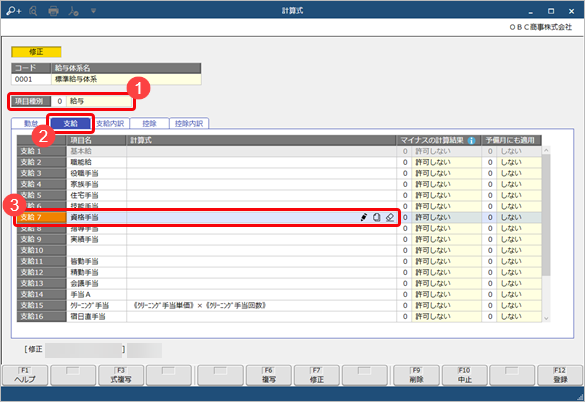
Task: Click the 項目種別 field showing 給与
Action: (x=99, y=101)
